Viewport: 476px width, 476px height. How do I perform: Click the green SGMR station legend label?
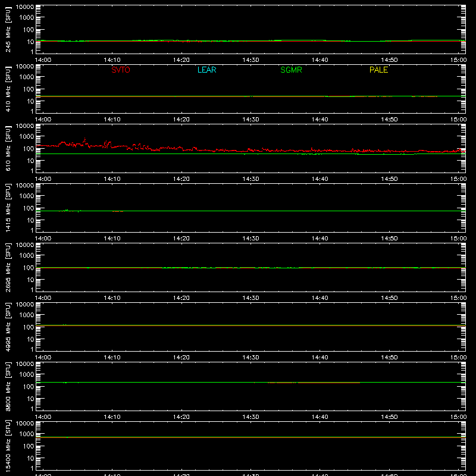pyautogui.click(x=291, y=70)
